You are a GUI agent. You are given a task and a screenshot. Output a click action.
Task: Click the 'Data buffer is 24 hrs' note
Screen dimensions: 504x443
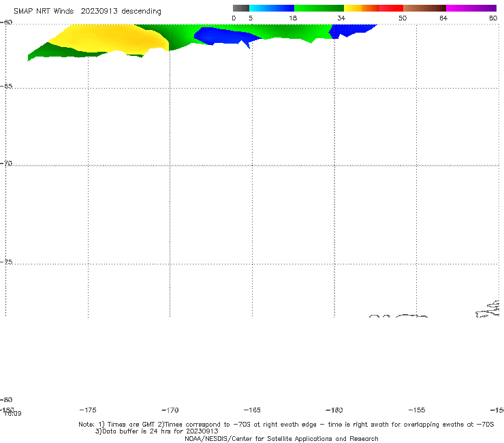click(157, 431)
